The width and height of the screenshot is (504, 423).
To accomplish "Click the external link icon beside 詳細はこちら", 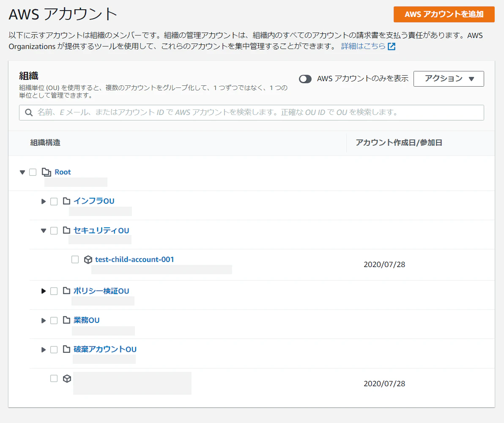I will point(392,46).
